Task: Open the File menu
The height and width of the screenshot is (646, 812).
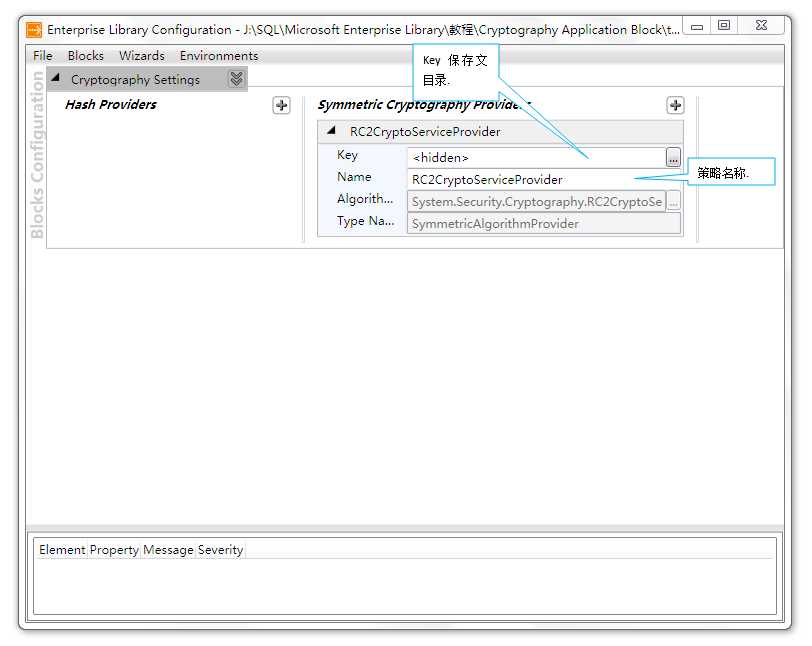Action: point(42,55)
